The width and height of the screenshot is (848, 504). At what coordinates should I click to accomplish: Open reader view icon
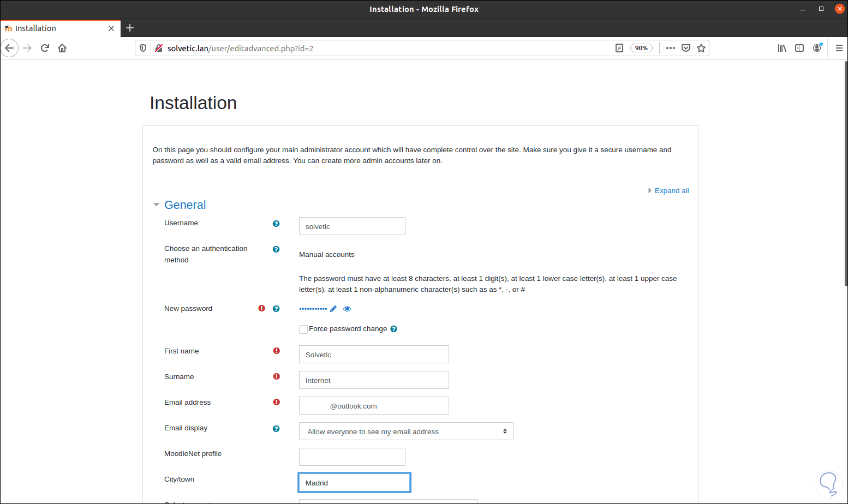tap(619, 48)
